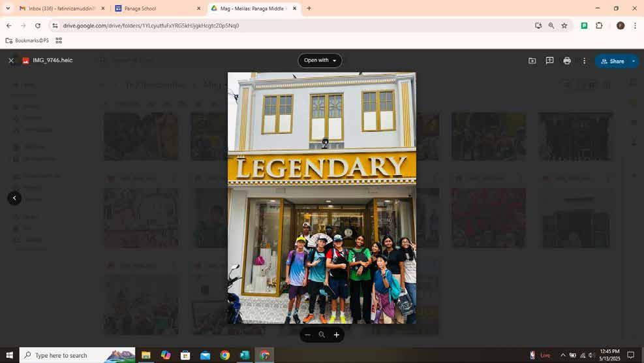The image size is (644, 363).
Task: Open a new browser tab
Action: coord(309,8)
